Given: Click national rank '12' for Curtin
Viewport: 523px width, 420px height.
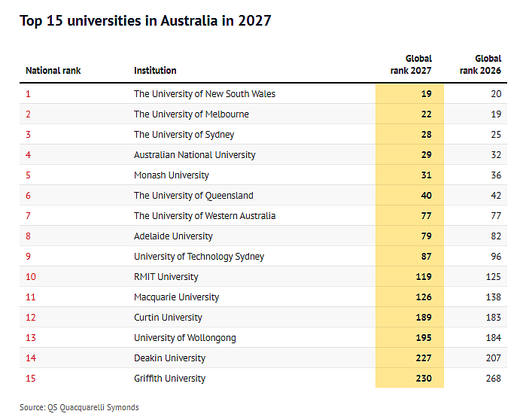Looking at the screenshot, I should point(31,318).
